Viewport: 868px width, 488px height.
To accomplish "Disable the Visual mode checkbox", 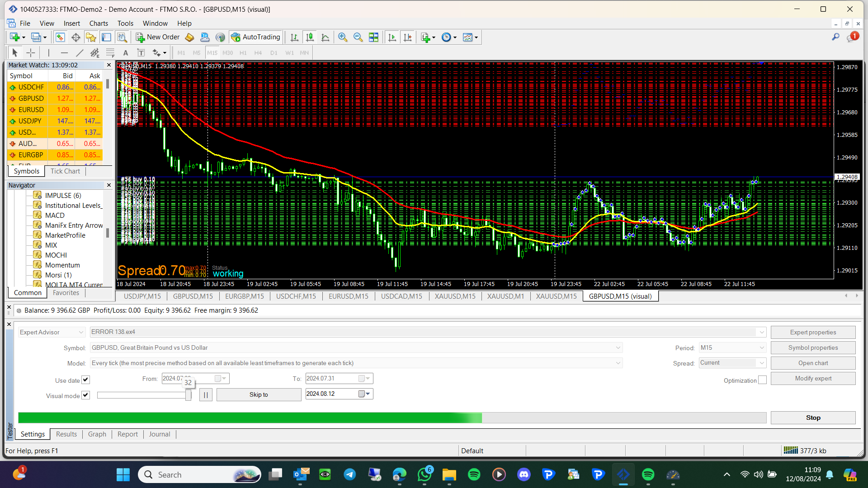I will point(85,395).
